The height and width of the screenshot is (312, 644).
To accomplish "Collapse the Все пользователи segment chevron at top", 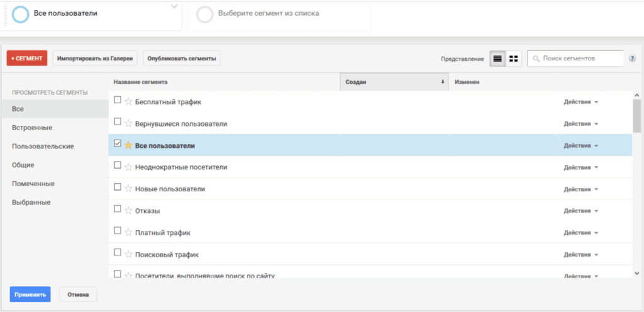I will click(x=174, y=7).
